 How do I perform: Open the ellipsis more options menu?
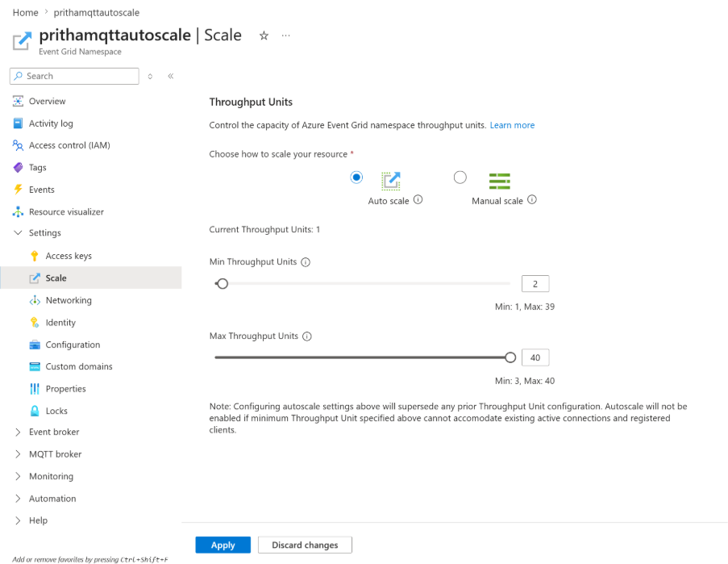(x=285, y=36)
